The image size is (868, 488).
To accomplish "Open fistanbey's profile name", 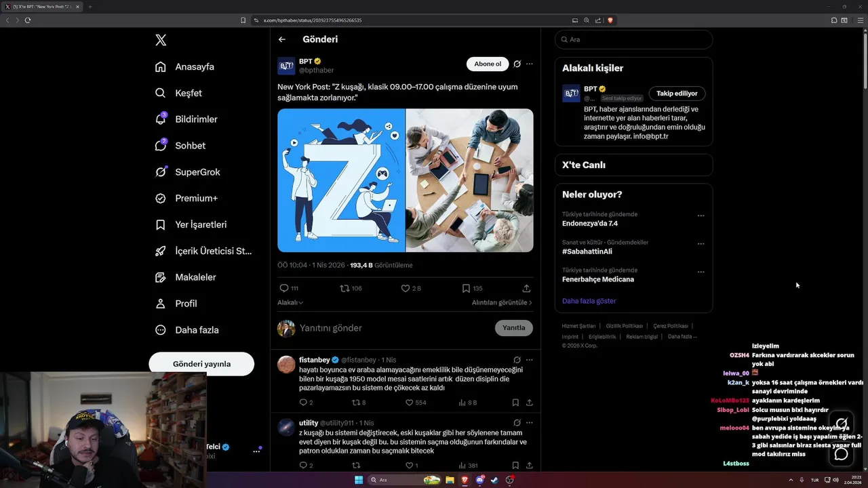I will 315,360.
